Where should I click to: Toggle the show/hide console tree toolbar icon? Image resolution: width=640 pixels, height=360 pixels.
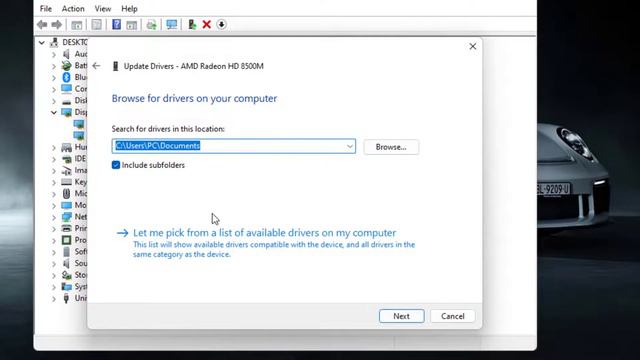point(77,25)
